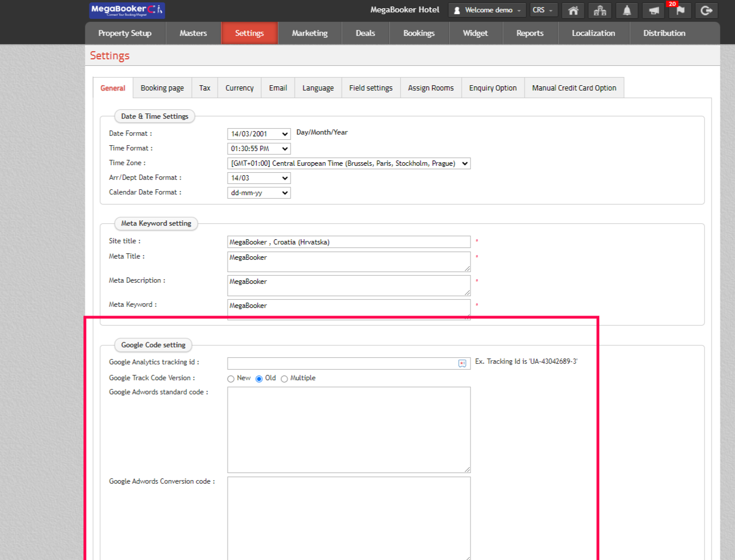Open the Localization menu
The width and height of the screenshot is (735, 560).
point(593,33)
